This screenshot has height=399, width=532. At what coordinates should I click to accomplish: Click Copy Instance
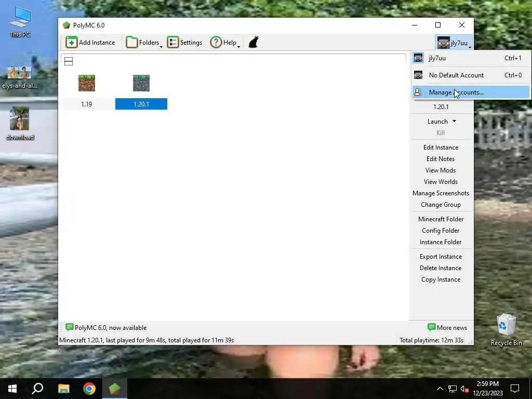(441, 280)
